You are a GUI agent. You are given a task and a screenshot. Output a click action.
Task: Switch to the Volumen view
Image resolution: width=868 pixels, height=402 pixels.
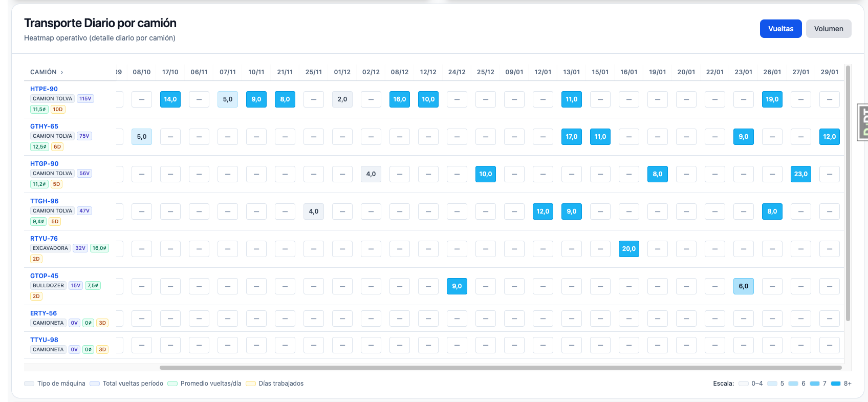[x=828, y=29]
